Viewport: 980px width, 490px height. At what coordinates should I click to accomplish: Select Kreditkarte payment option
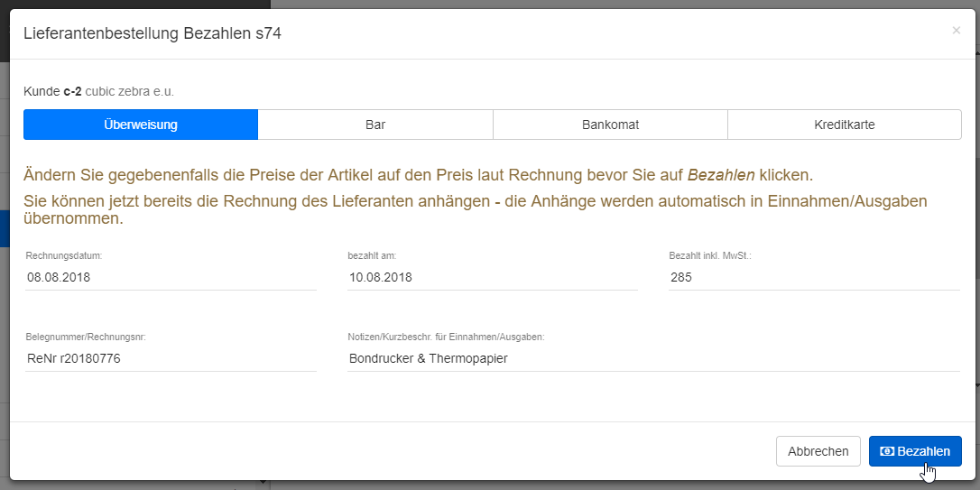point(844,125)
